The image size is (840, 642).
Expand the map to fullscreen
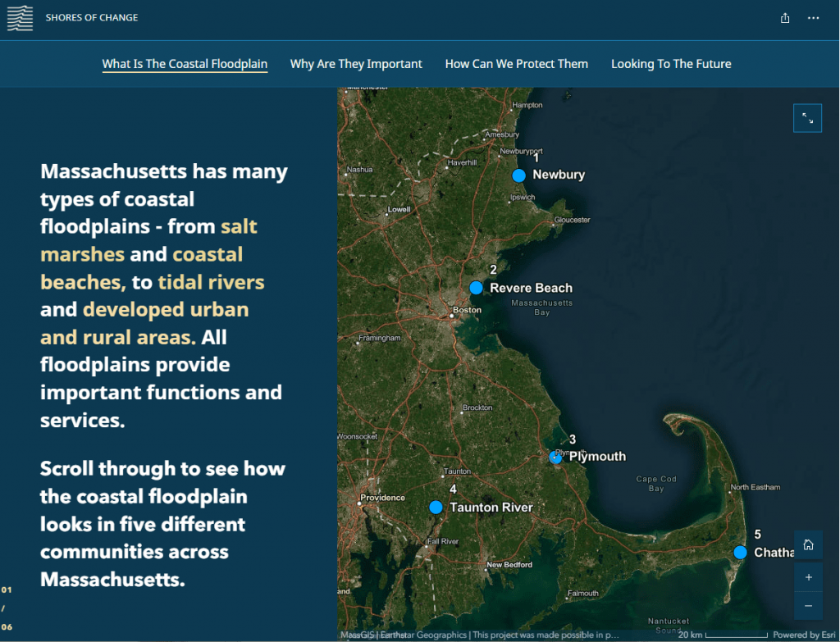tap(808, 119)
